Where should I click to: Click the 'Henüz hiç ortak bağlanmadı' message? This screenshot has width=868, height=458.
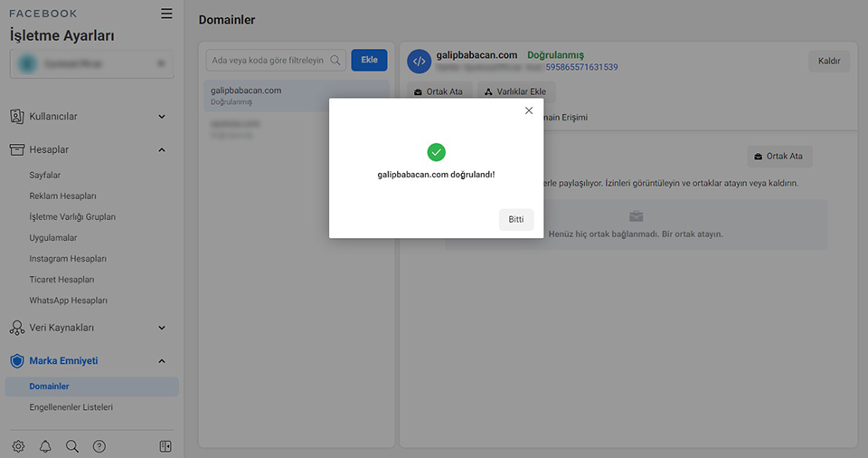tap(636, 234)
